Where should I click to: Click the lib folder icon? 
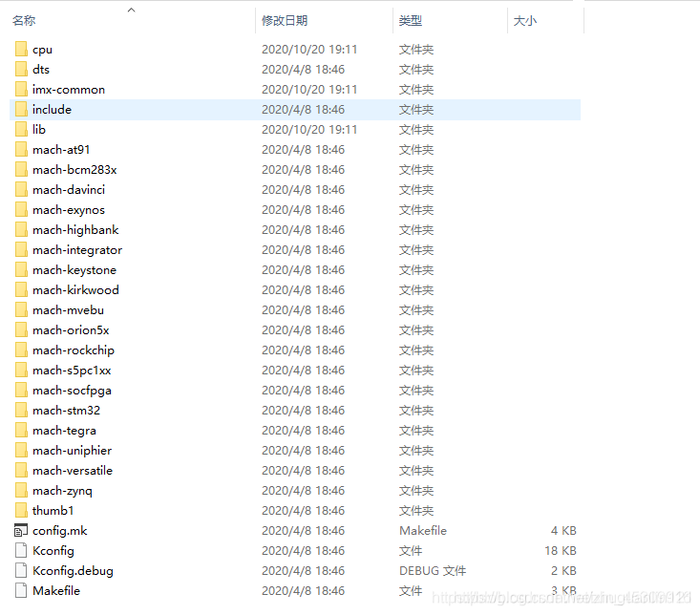[21, 130]
